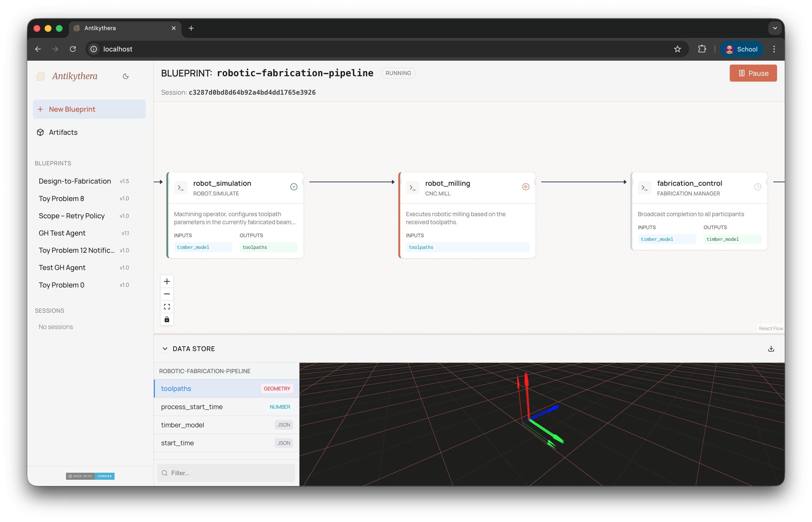Click fabrication_control pending clock icon
Screen dimensions: 812x522
pos(757,187)
